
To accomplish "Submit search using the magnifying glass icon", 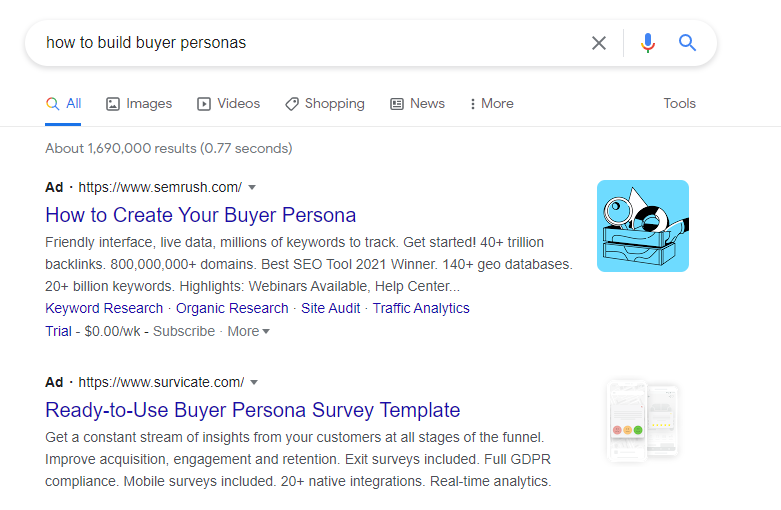I will point(687,43).
